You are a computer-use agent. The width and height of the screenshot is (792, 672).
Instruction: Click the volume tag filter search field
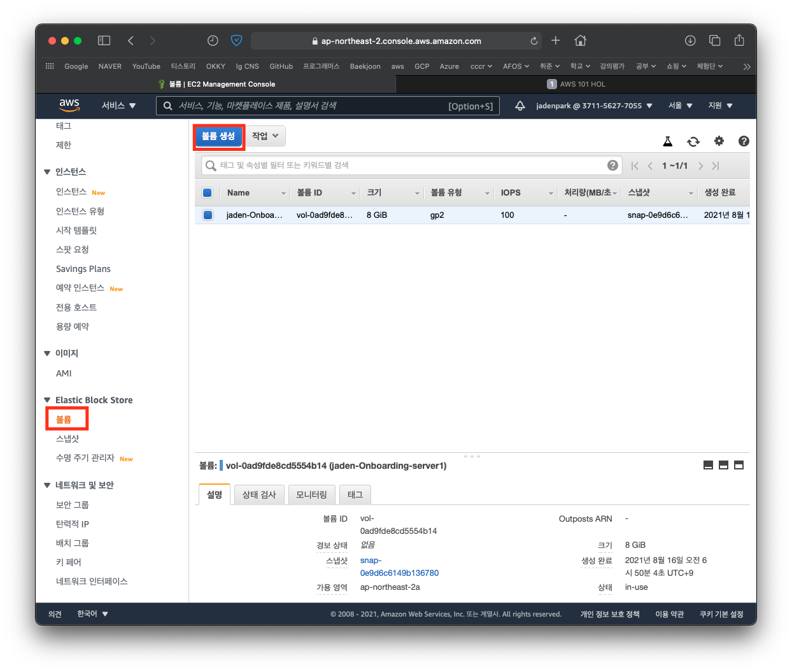pos(411,166)
